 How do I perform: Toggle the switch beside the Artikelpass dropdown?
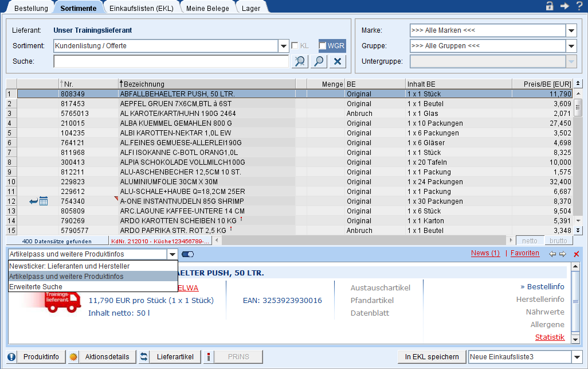click(187, 254)
